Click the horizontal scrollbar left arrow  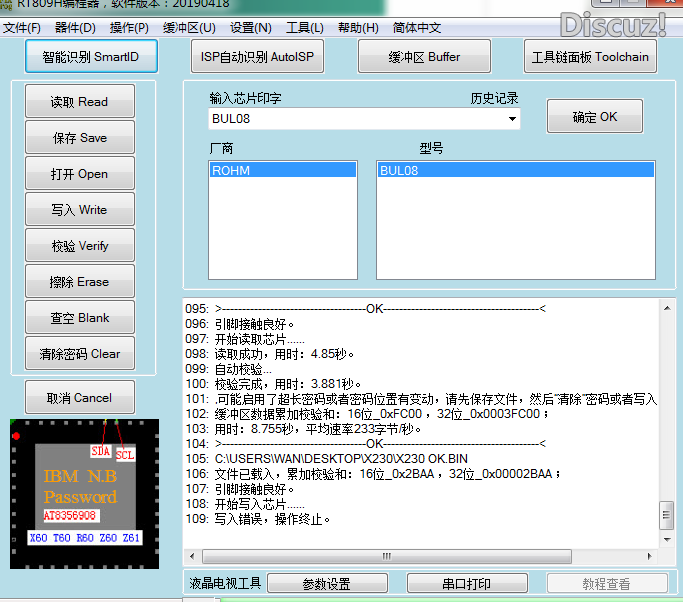pos(192,556)
